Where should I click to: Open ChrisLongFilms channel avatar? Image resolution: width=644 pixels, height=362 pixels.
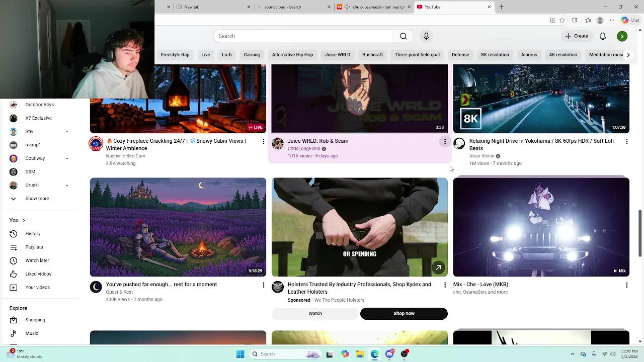(278, 143)
